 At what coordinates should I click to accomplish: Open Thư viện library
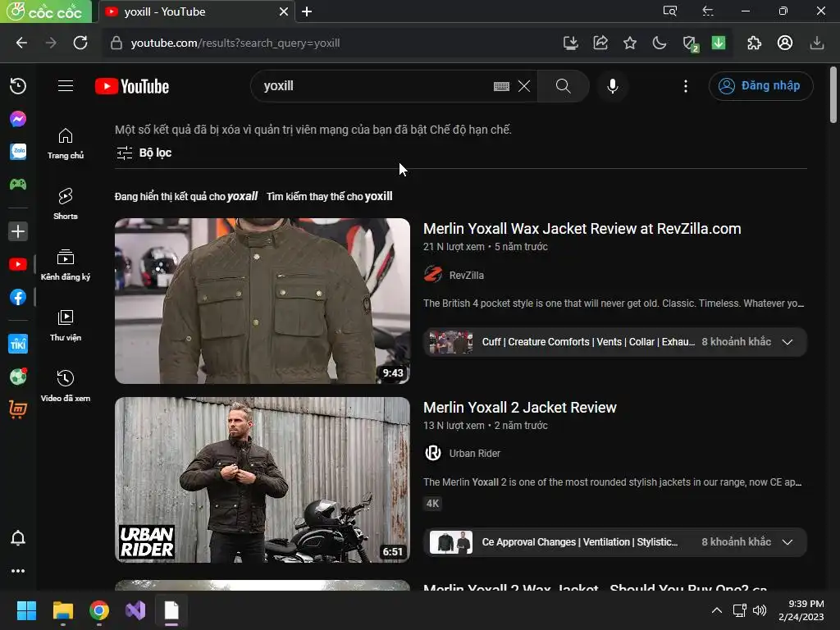[x=66, y=326]
